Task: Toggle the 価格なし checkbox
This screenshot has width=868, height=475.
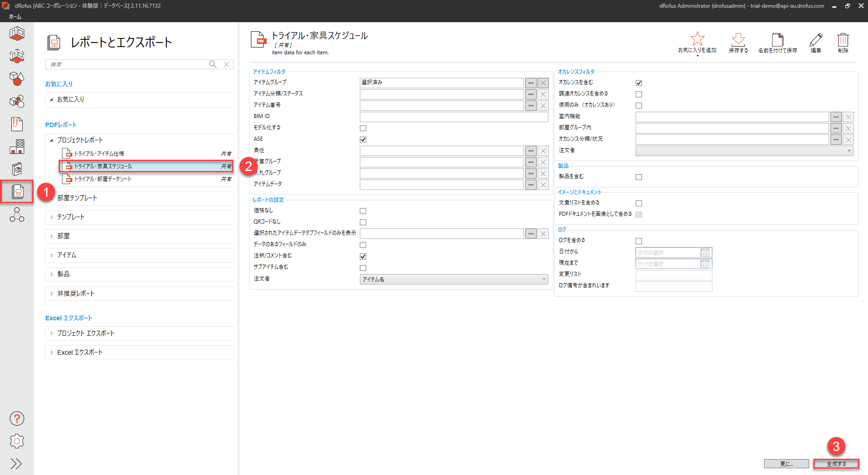Action: tap(363, 211)
